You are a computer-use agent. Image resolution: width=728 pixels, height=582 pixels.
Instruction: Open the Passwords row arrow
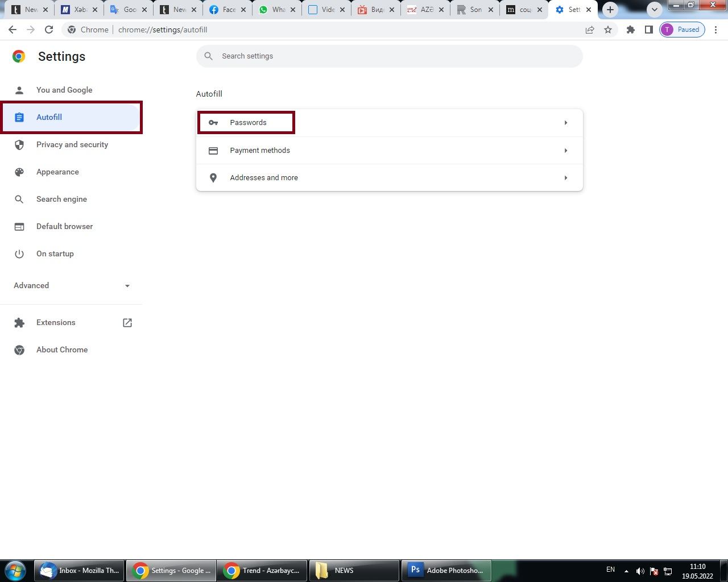tap(565, 123)
